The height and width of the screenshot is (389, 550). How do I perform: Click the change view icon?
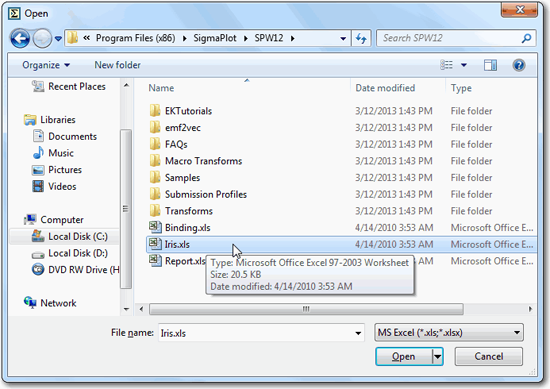(x=447, y=65)
